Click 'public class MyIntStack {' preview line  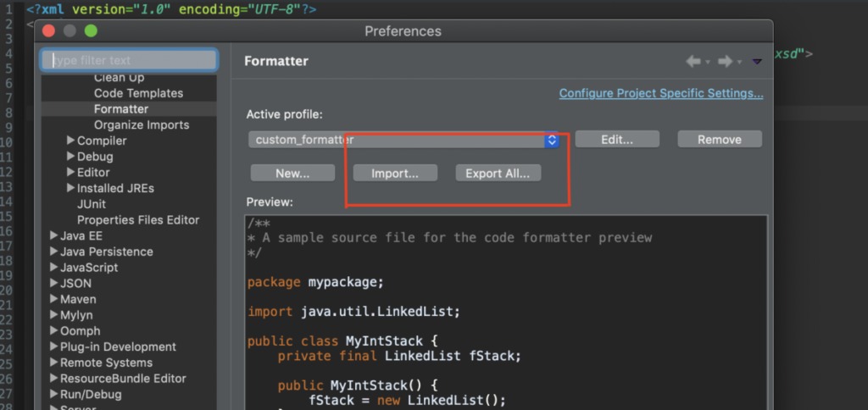(342, 341)
